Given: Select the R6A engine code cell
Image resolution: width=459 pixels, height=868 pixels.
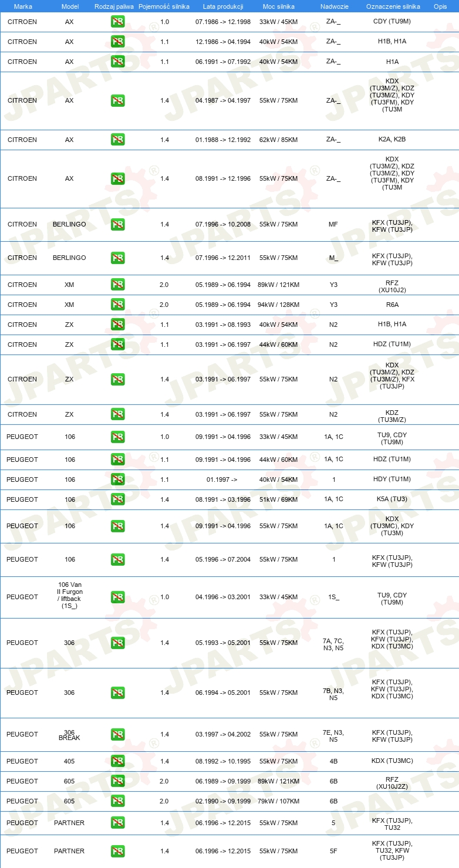Looking at the screenshot, I should click(x=392, y=305).
